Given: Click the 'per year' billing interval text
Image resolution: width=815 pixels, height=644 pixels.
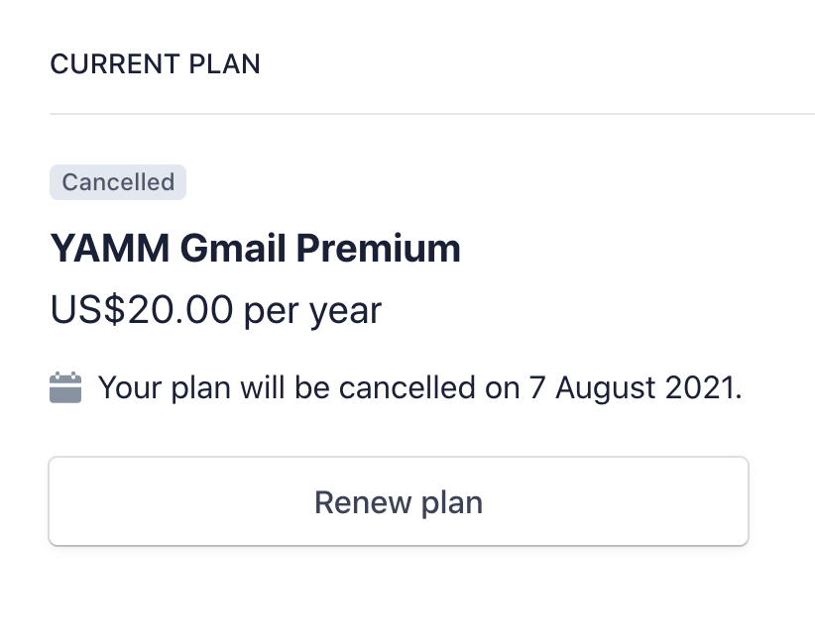Looking at the screenshot, I should click(x=312, y=313).
